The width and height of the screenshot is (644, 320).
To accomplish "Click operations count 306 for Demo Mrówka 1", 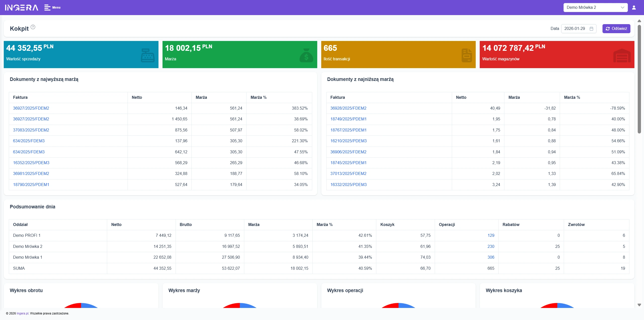I will 491,257.
